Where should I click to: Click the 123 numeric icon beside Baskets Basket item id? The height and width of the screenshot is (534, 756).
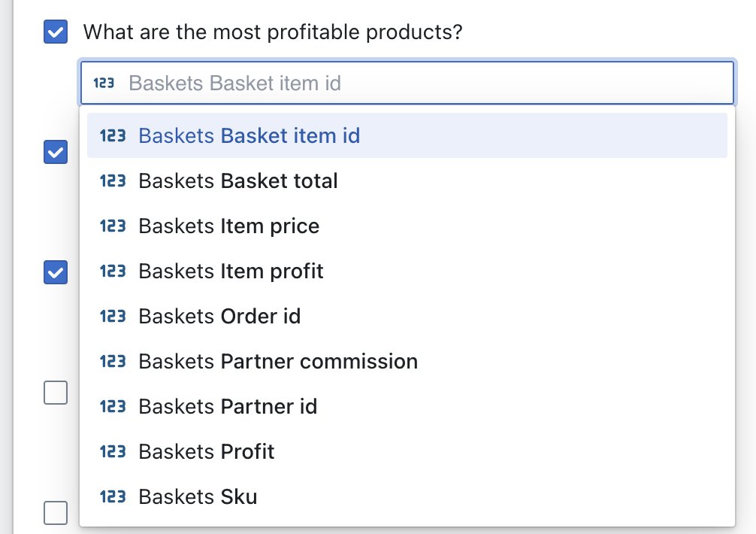[111, 136]
